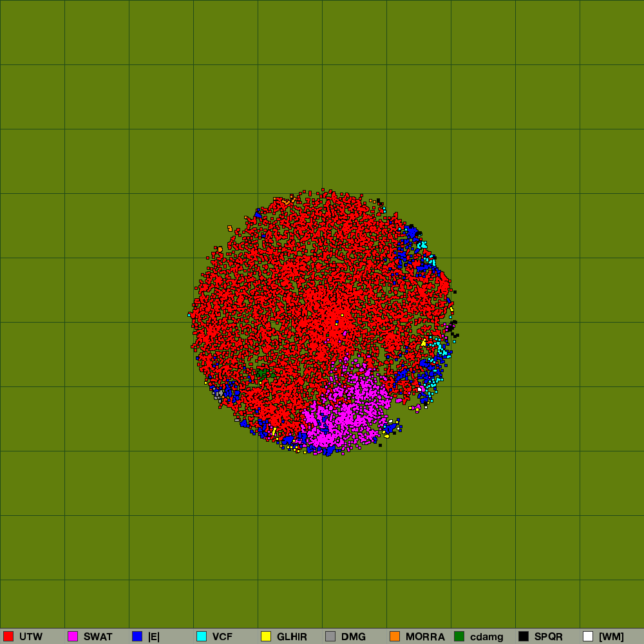Screen dimensions: 644x644
Task: Select the |E| label in legend
Action: tap(154, 637)
